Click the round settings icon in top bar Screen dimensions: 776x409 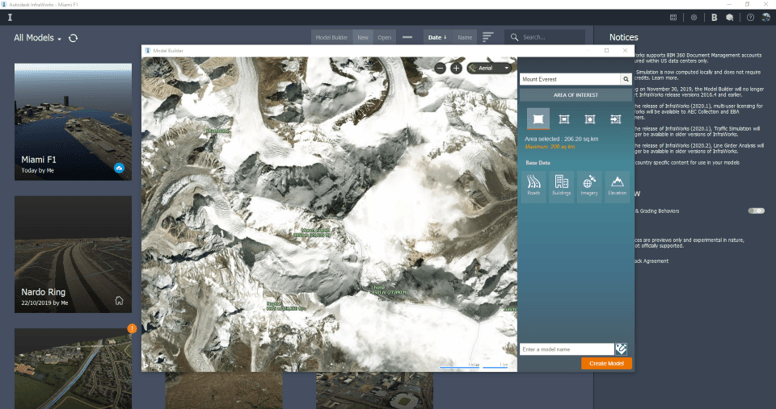[x=694, y=17]
